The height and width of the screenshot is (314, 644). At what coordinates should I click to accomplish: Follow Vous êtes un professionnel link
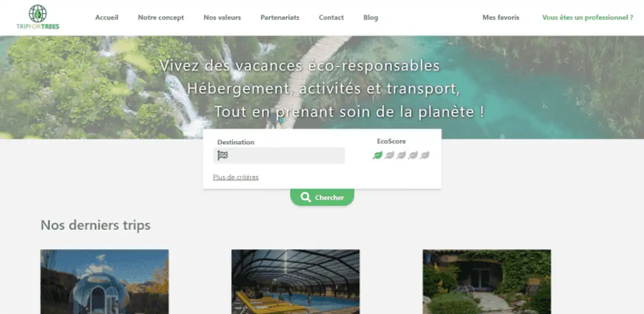click(x=588, y=17)
